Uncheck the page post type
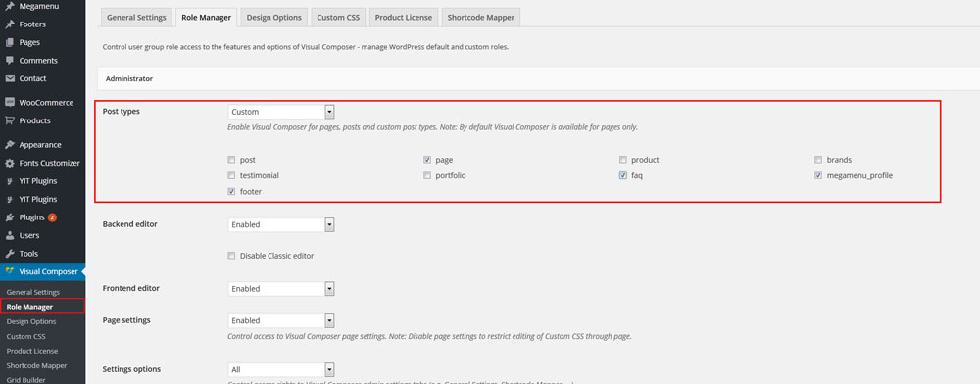The width and height of the screenshot is (980, 384). 427,160
